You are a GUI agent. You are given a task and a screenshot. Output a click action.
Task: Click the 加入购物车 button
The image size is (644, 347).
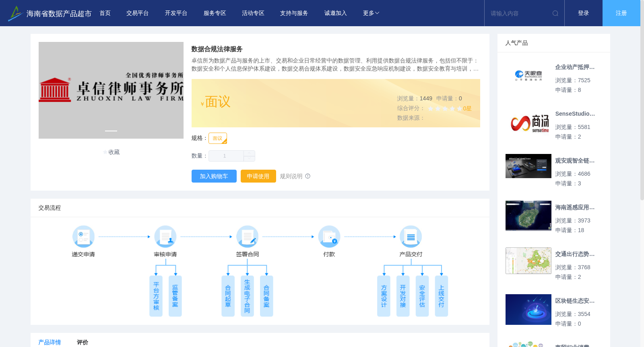tap(214, 176)
